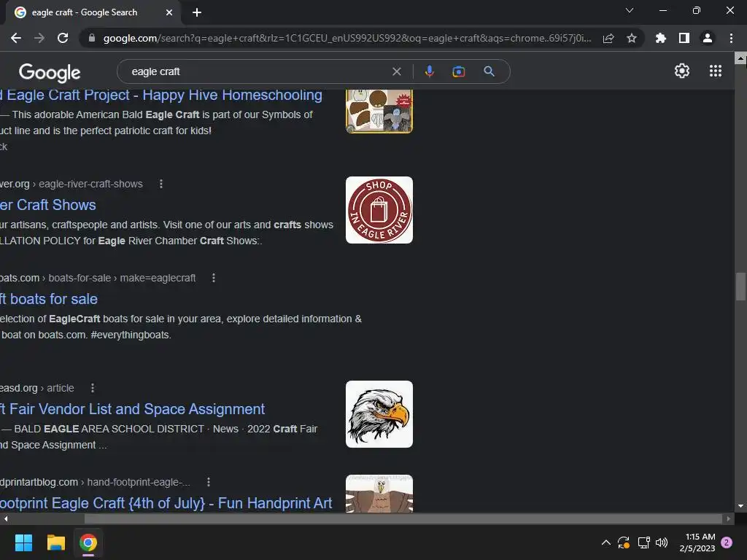Click the scroll right arrow
Screen dimensions: 747x560
(729, 518)
